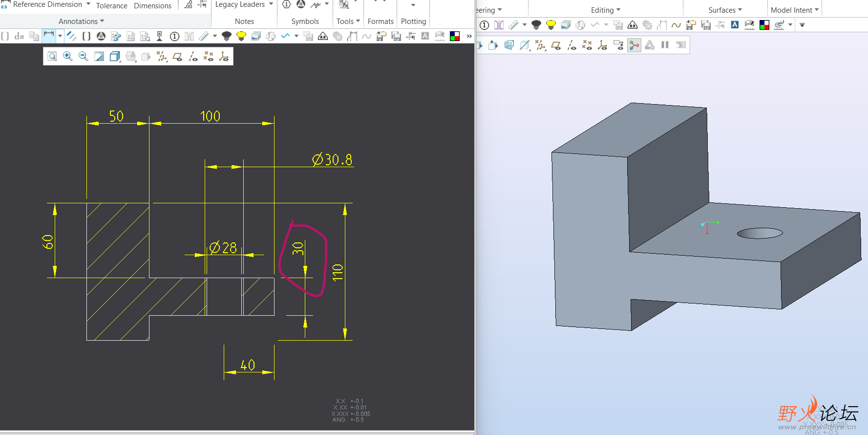Toggle axis display in model view toolbar
Image resolution: width=868 pixels, height=435 pixels.
(572, 45)
